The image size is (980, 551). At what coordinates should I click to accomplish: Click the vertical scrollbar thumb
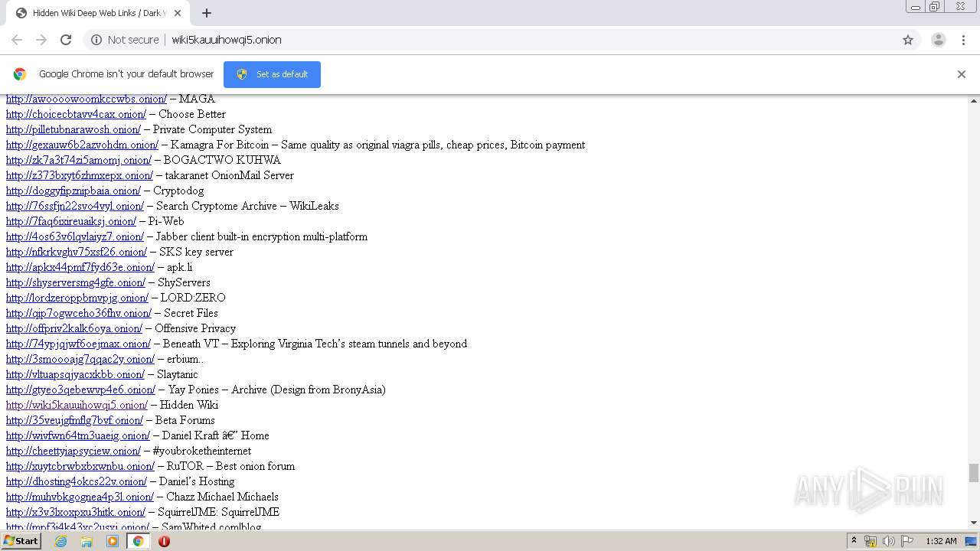[974, 473]
